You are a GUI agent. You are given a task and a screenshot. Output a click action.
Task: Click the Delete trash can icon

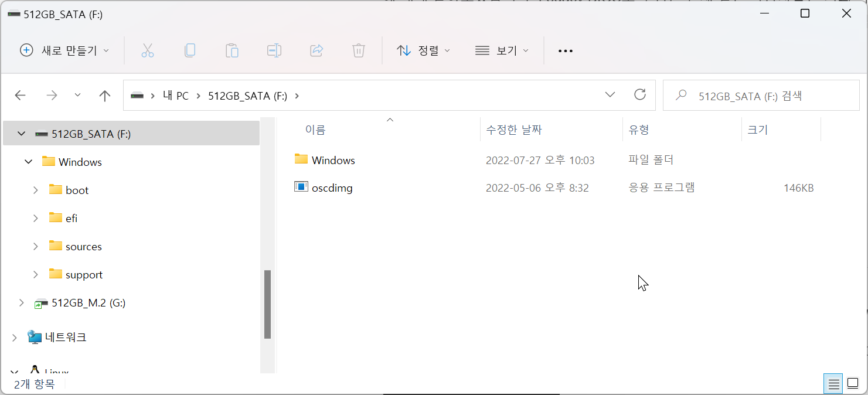click(359, 50)
